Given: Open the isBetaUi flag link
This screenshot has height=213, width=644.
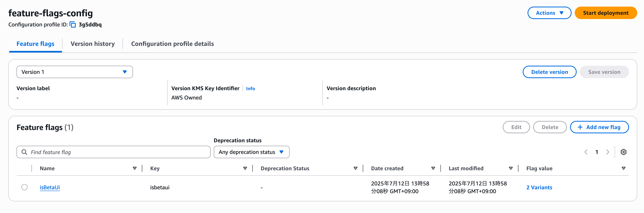Looking at the screenshot, I should [x=50, y=188].
